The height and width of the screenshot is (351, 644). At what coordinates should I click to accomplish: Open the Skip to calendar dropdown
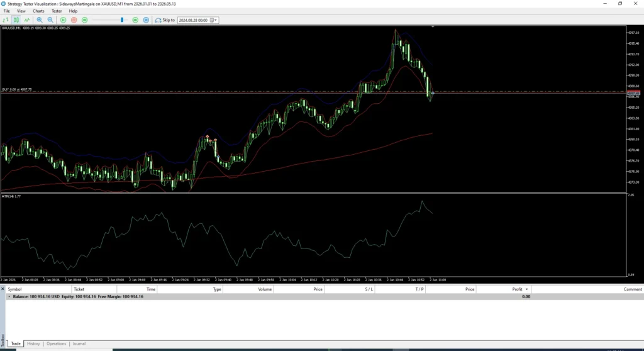[x=214, y=19]
